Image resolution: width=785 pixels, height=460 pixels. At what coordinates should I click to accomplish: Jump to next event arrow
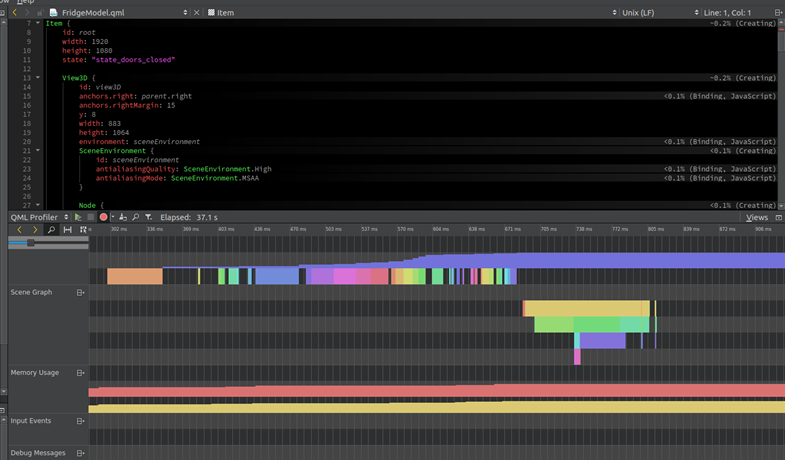35,230
